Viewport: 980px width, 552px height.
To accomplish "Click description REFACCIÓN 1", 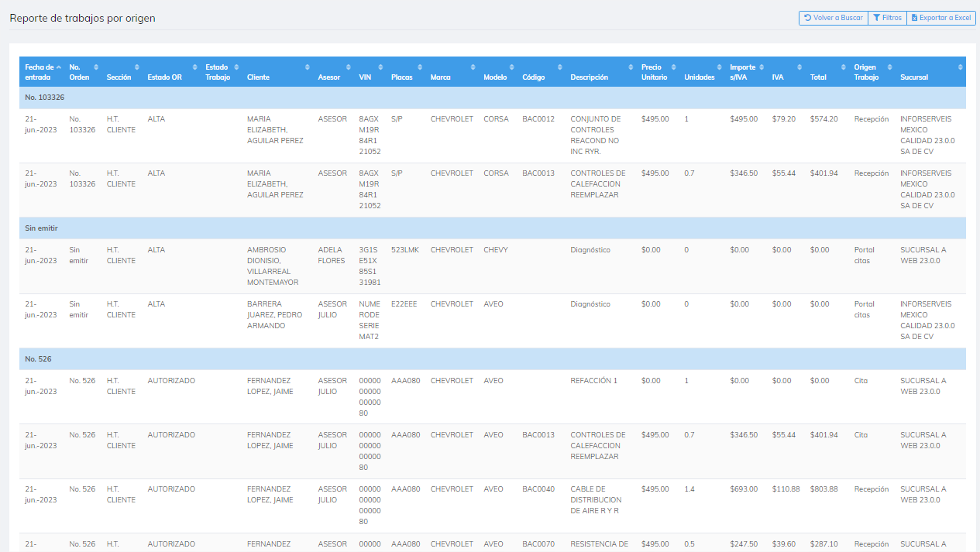I will click(593, 381).
